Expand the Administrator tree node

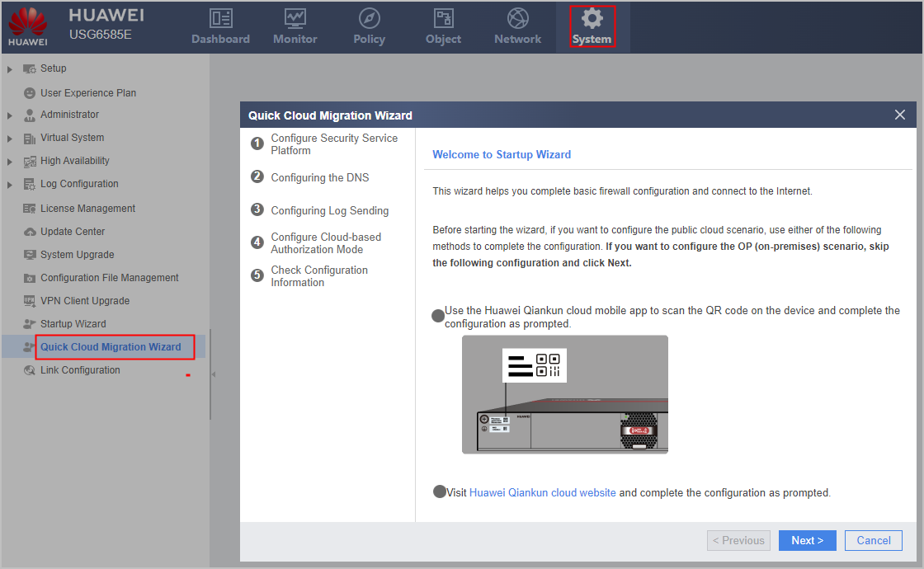[x=9, y=115]
